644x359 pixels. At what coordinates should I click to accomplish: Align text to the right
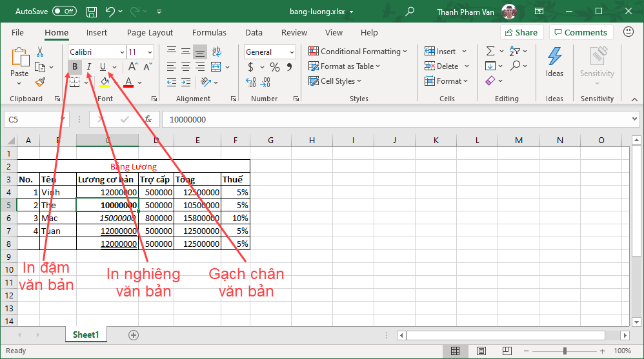200,66
